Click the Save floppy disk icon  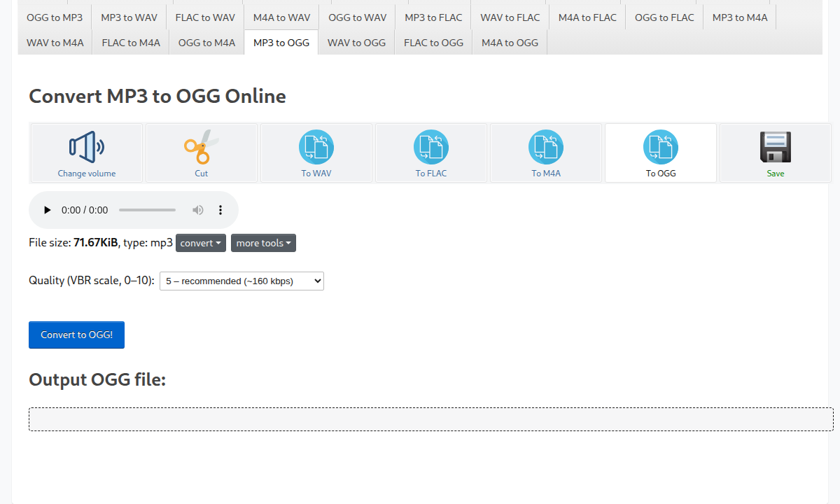click(x=776, y=153)
